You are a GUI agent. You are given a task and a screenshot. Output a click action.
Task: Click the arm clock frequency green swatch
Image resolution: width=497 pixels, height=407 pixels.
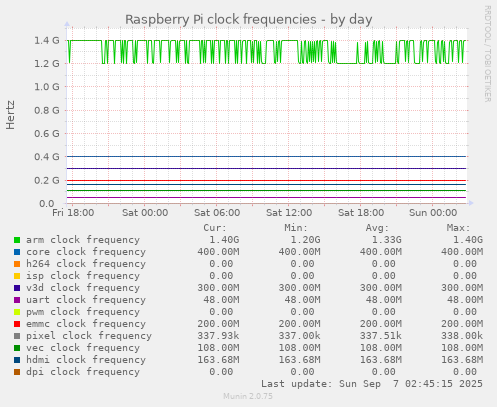[17, 240]
